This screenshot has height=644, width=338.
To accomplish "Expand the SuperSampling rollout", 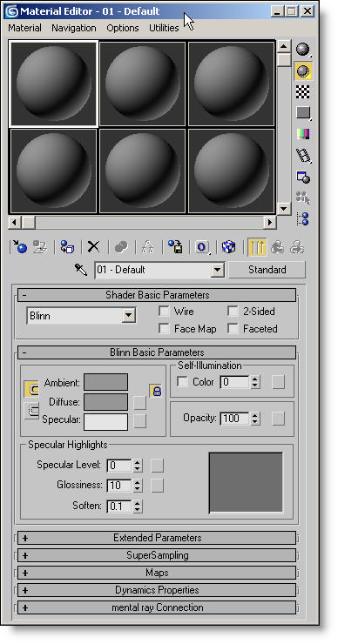I will point(157,555).
